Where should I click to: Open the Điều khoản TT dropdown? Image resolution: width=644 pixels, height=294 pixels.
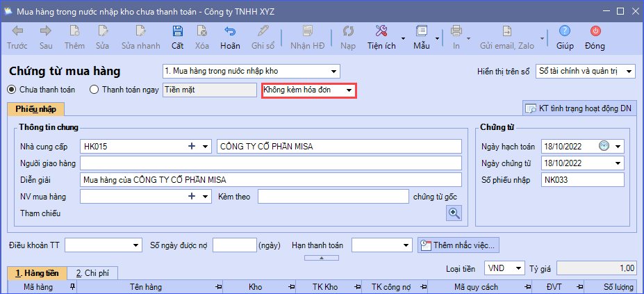[x=136, y=245]
